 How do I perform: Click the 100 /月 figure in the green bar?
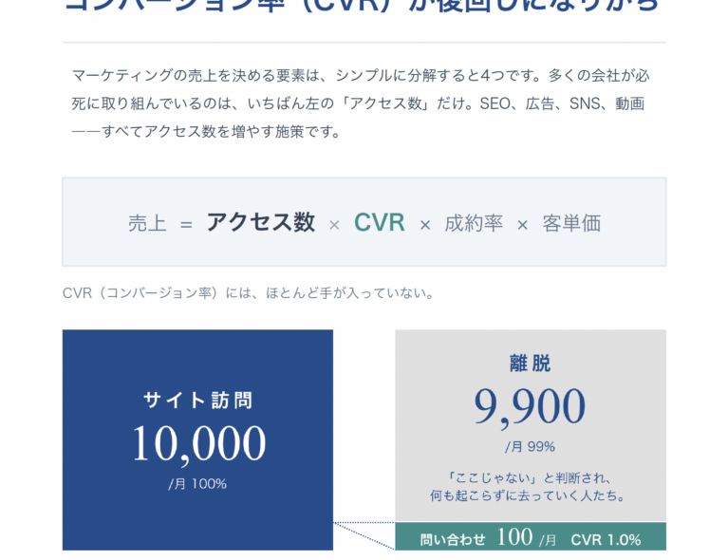pyautogui.click(x=527, y=538)
